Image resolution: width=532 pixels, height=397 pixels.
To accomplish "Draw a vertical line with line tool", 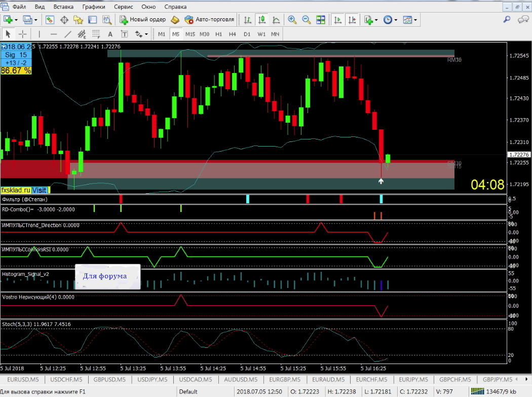I will point(39,34).
